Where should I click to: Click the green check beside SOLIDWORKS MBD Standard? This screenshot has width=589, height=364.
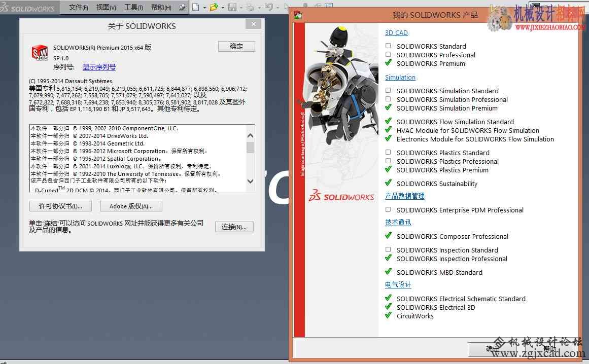tap(389, 271)
